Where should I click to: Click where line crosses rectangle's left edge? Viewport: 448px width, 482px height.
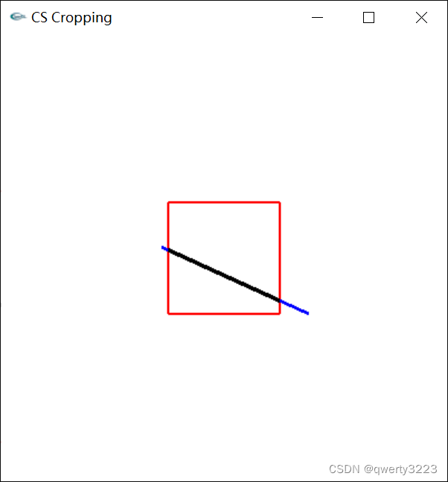click(168, 250)
